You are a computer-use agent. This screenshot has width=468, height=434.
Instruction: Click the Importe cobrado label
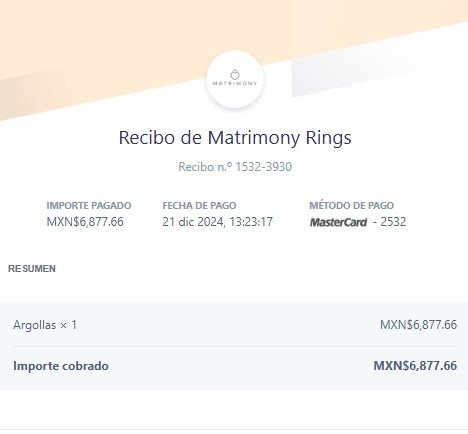pyautogui.click(x=61, y=366)
